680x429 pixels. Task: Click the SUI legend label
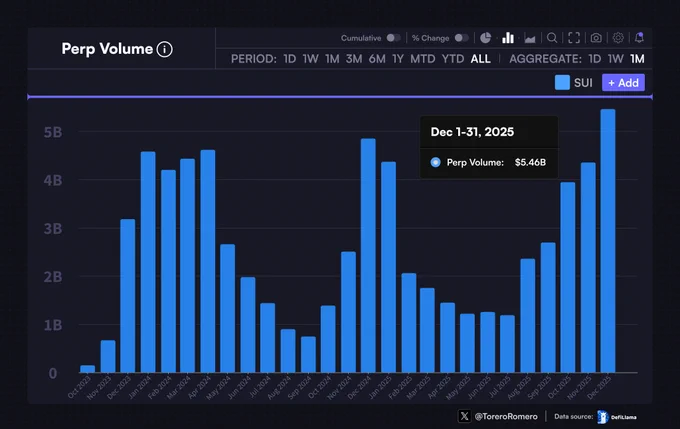click(583, 83)
